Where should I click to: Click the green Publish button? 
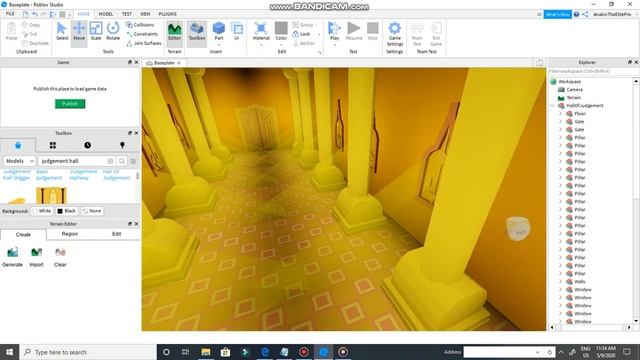[70, 104]
